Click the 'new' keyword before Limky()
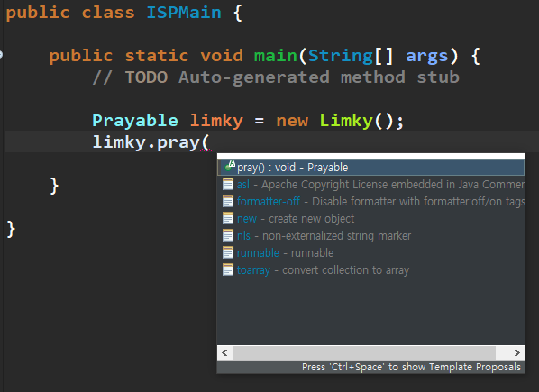The height and width of the screenshot is (392, 539). 292,122
